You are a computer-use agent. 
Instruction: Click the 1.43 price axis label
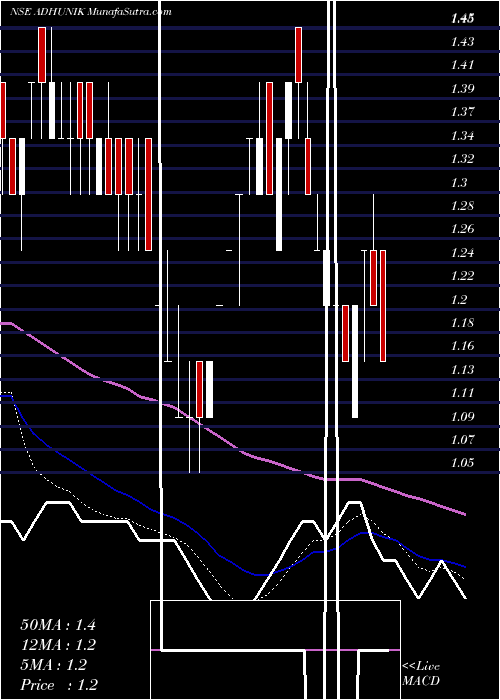[x=462, y=42]
